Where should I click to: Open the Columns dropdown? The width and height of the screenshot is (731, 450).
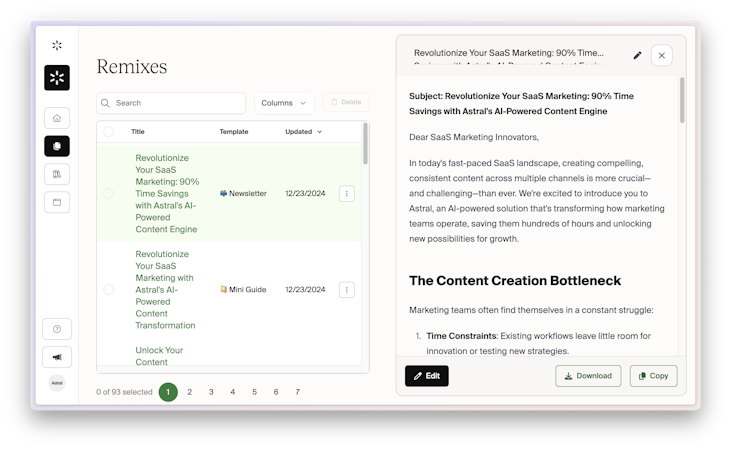click(x=284, y=103)
